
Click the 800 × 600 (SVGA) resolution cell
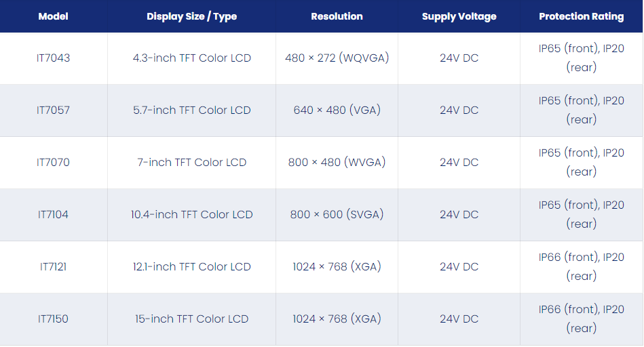coord(337,214)
